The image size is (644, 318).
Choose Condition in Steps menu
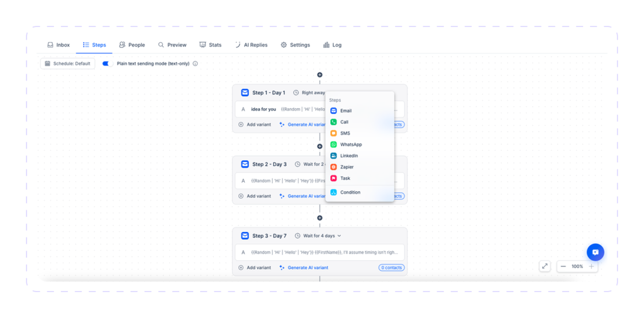click(359, 192)
